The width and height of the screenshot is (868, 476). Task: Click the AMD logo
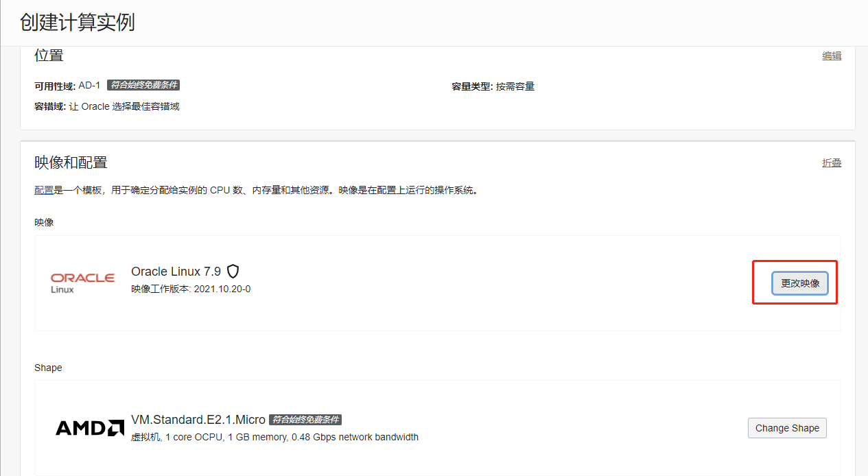[90, 428]
